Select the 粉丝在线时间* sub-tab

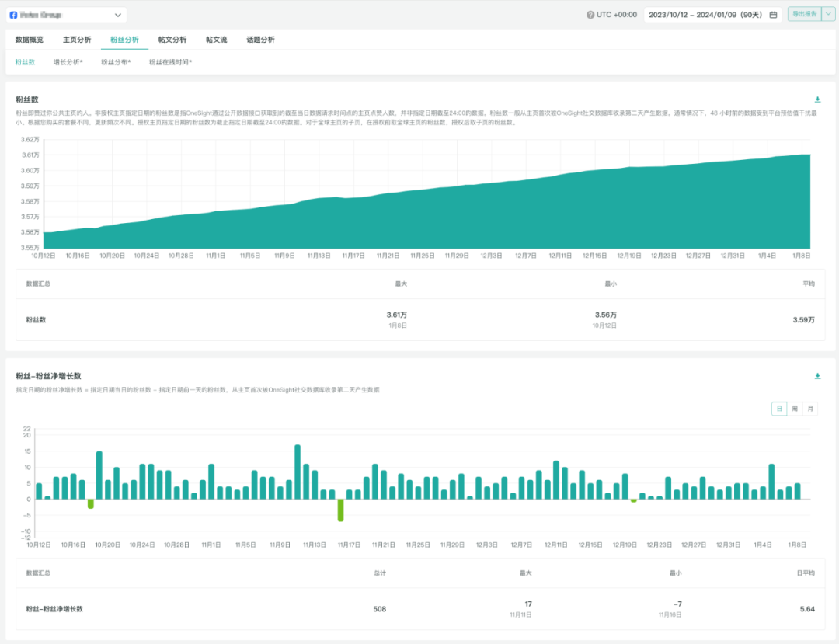[171, 62]
